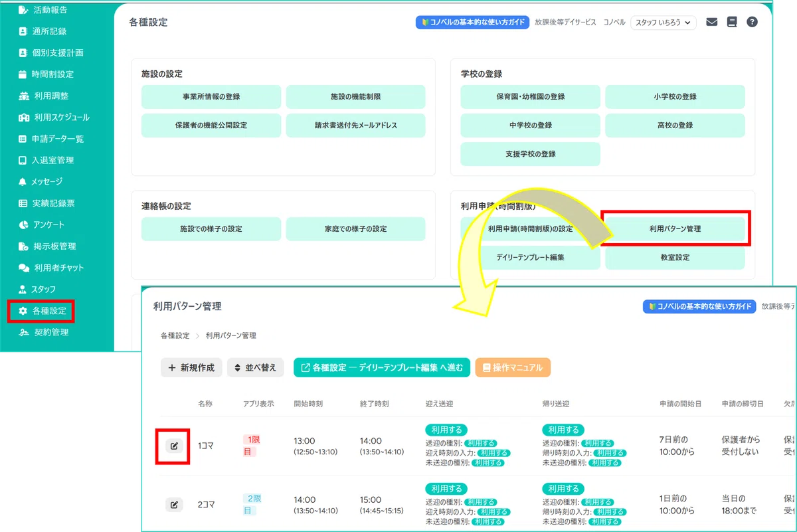Click the 入退室管理 icon in sidebar
797x532 pixels.
23,160
